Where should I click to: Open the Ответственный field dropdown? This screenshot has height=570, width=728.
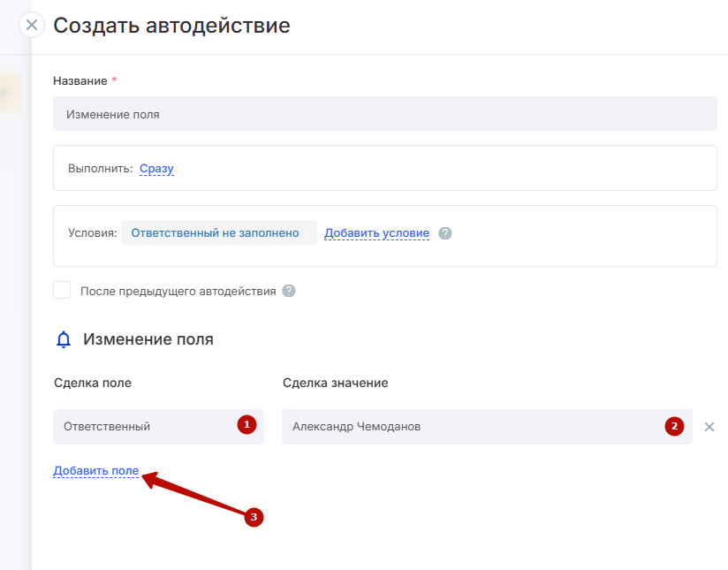point(146,426)
